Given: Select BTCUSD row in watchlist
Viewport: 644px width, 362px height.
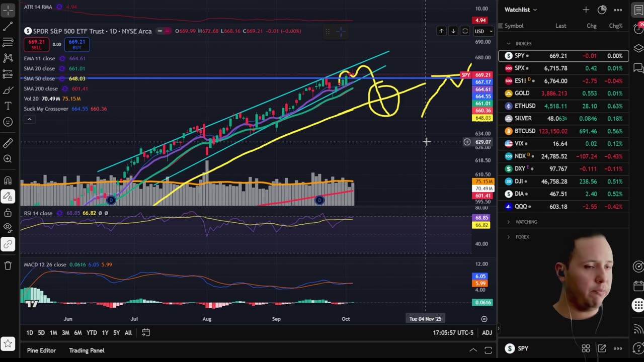Looking at the screenshot, I should pos(563,131).
